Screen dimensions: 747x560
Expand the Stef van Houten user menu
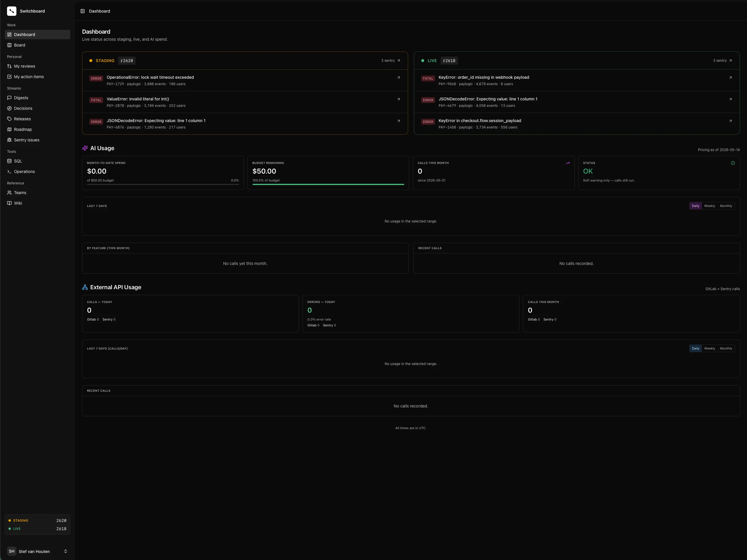(x=37, y=551)
